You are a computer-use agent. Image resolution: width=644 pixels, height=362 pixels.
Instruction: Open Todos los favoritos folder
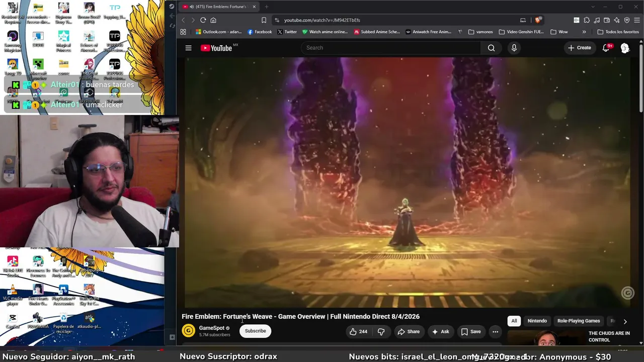pyautogui.click(x=618, y=32)
